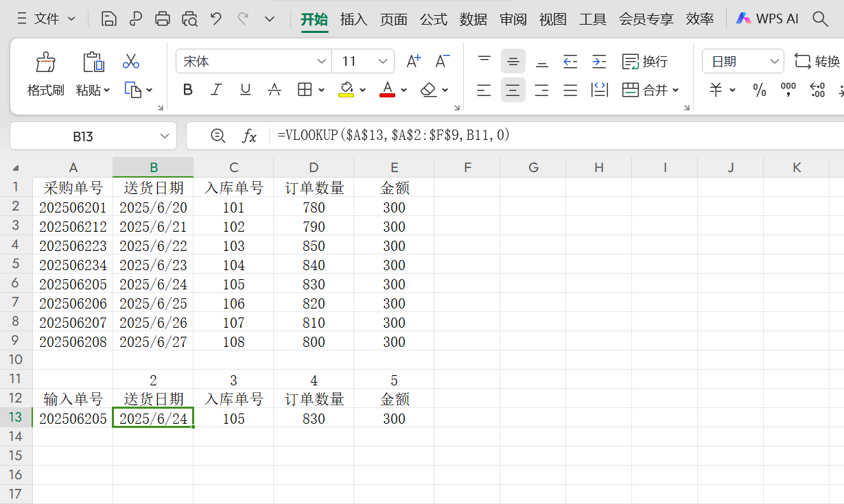Open search with the magnifier icon
844x504 pixels.
coord(819,19)
